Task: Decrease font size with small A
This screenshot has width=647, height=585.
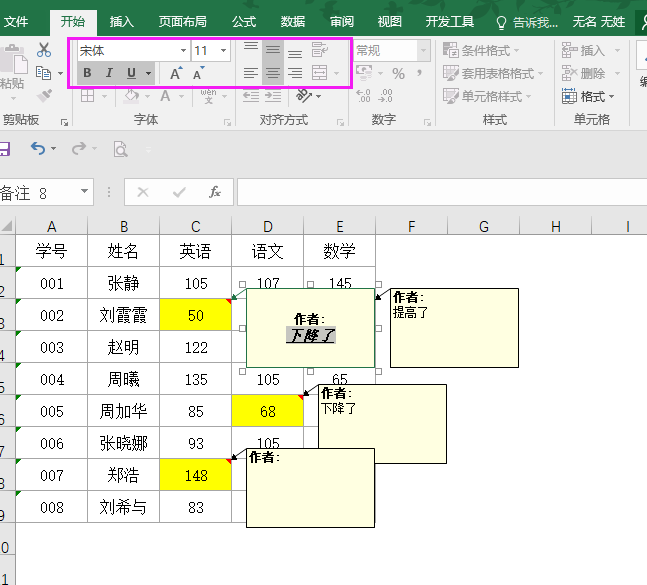Action: click(198, 73)
